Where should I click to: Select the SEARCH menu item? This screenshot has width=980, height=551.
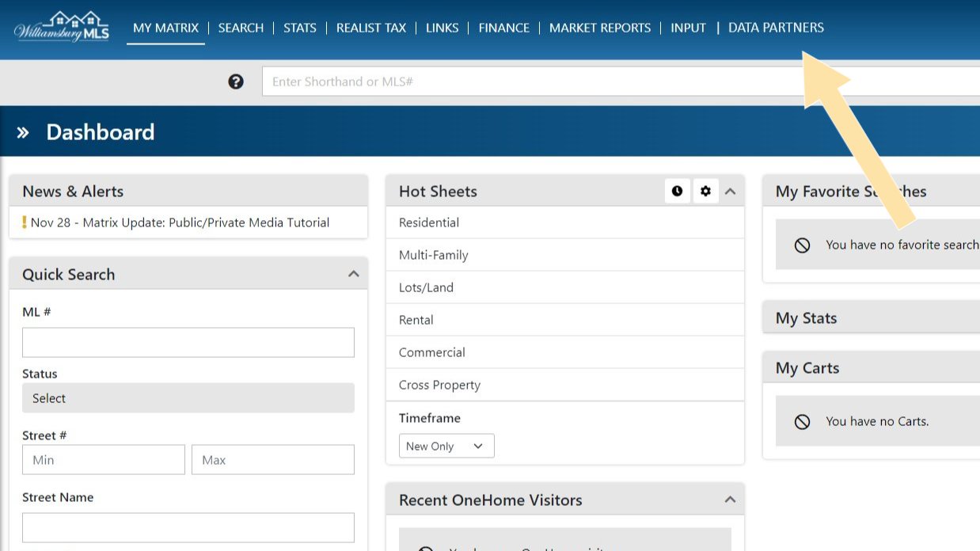tap(241, 27)
